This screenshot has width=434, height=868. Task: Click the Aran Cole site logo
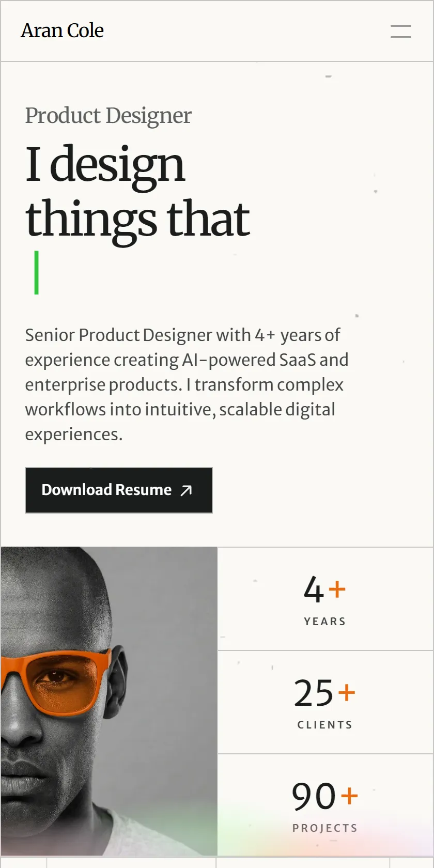point(62,31)
